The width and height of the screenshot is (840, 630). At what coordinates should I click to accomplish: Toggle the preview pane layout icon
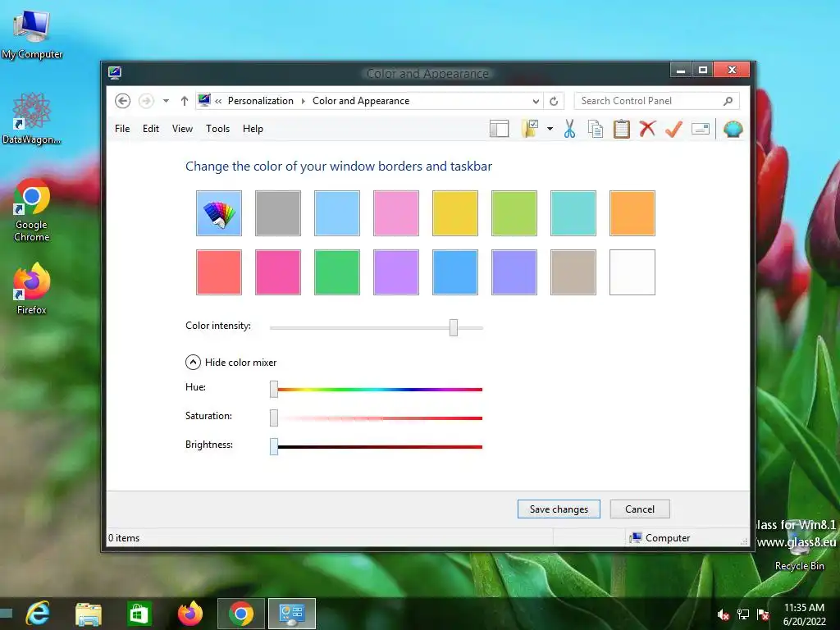[x=499, y=129]
